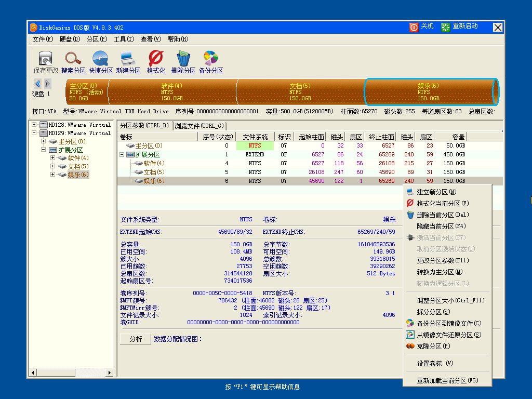Select HD129 VMware Virtual disk in tree
The image size is (532, 399).
[x=79, y=133]
